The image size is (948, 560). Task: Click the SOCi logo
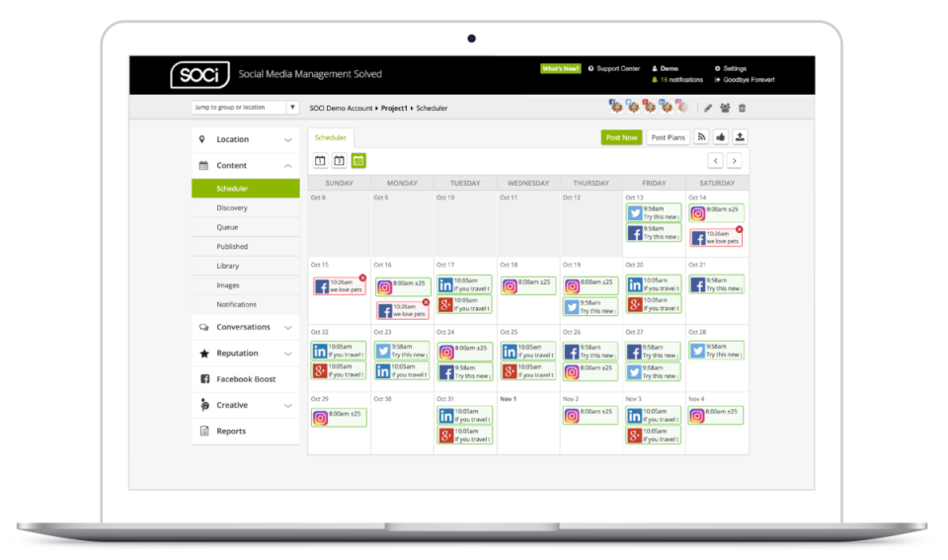pos(200,75)
